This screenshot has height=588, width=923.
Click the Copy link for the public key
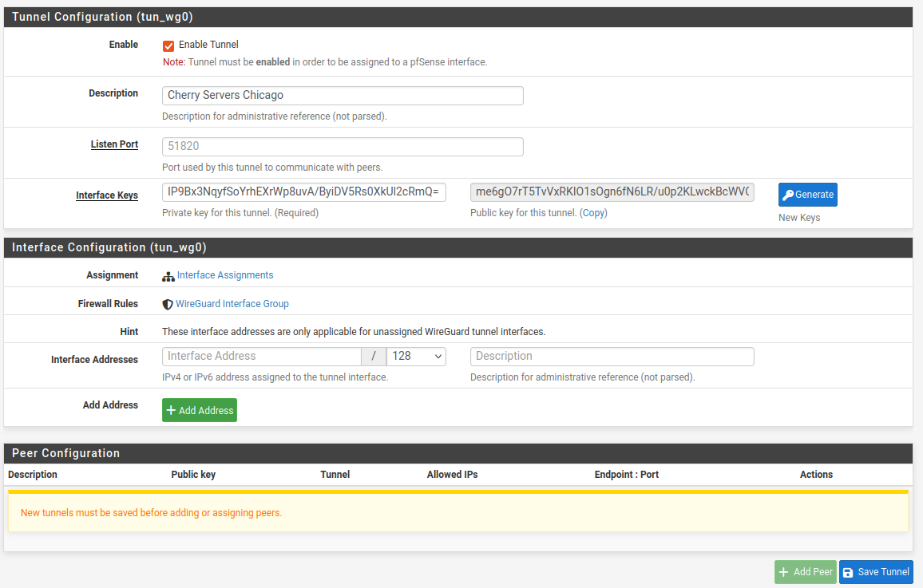pyautogui.click(x=593, y=213)
